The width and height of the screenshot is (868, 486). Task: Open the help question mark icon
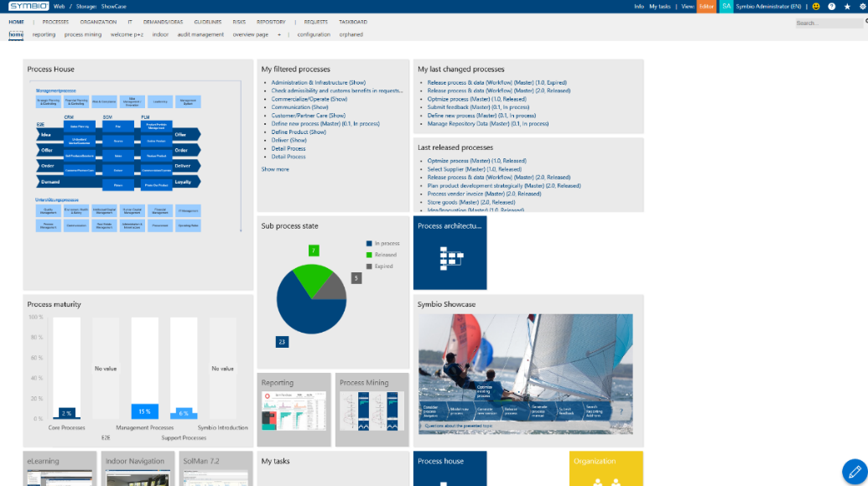[831, 7]
